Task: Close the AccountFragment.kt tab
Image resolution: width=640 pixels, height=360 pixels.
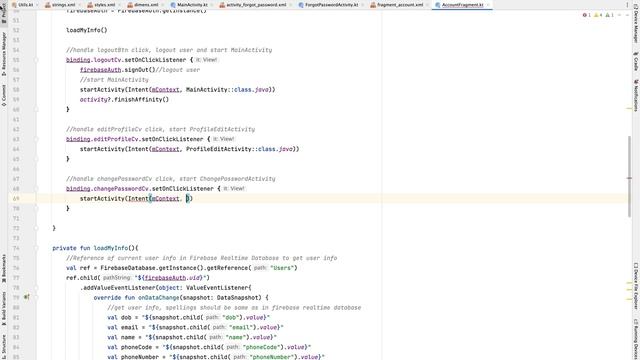Action: click(x=488, y=5)
